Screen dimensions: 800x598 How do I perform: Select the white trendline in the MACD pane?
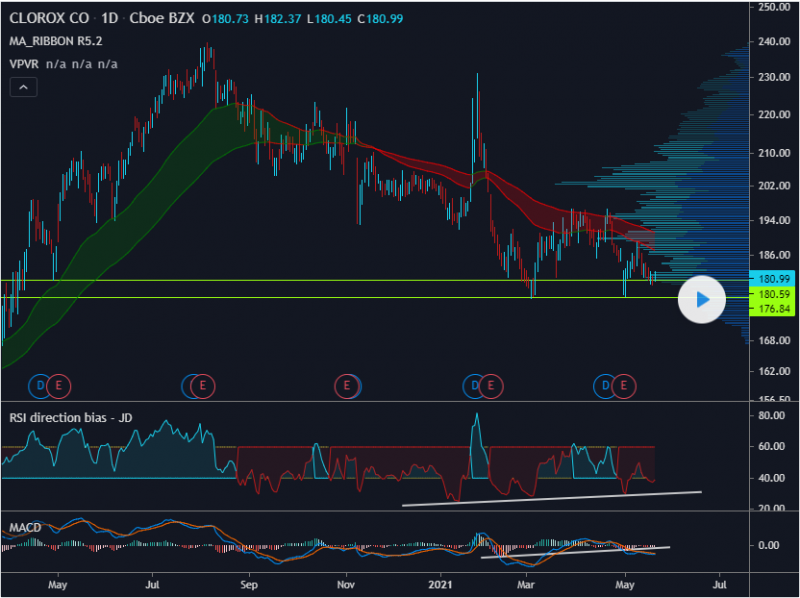(575, 552)
